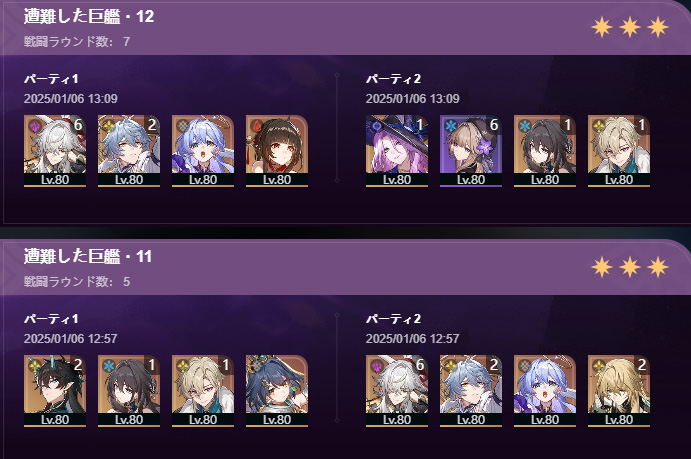Select Sunday's portrait in stage 11 Party 2
The width and height of the screenshot is (691, 459).
click(x=471, y=391)
